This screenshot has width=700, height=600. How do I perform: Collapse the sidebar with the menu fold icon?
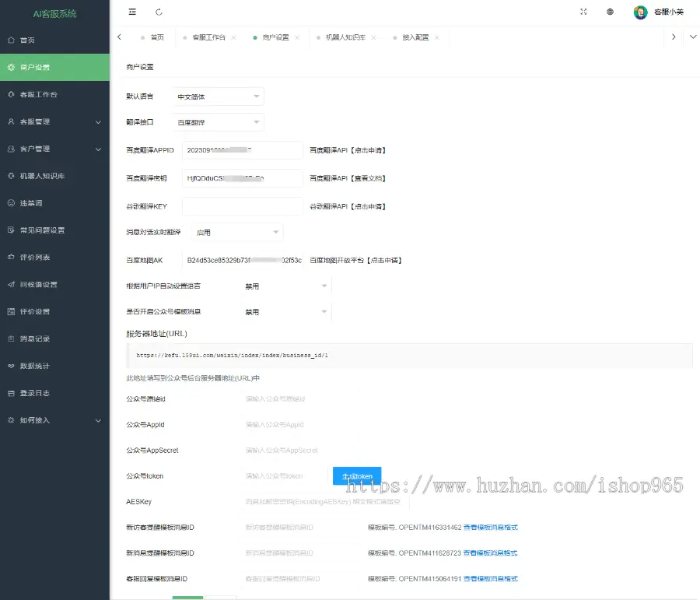132,12
